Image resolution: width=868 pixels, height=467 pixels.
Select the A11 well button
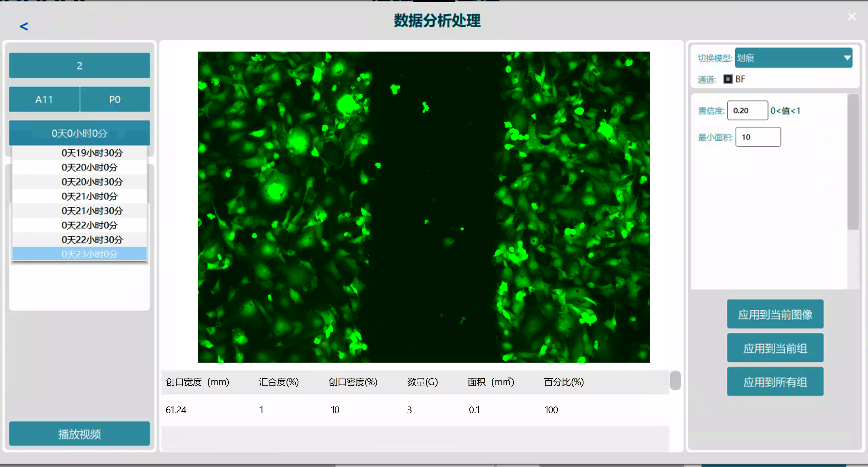click(x=44, y=100)
